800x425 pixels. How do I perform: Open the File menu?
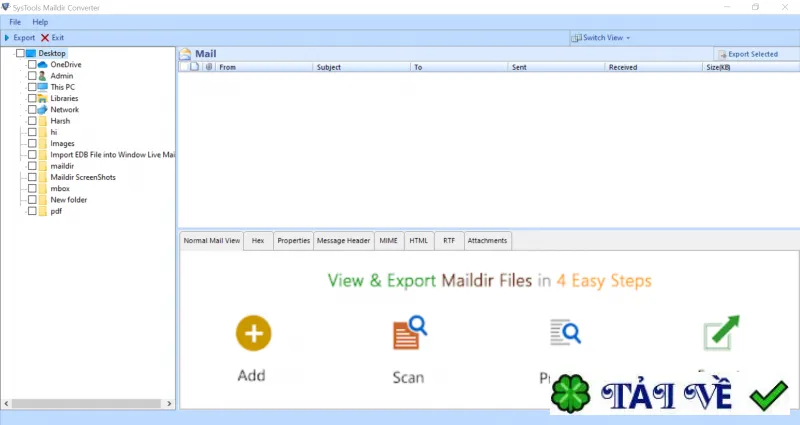coord(15,22)
